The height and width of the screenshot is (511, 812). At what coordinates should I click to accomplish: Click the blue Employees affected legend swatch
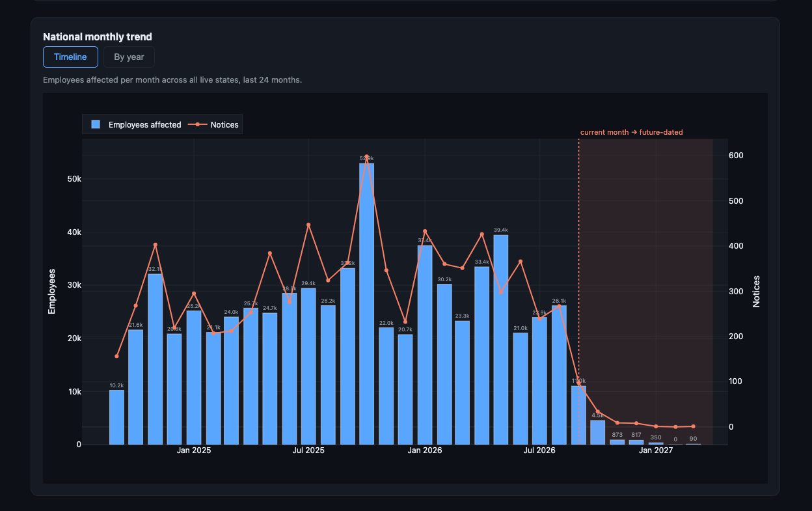tap(96, 124)
